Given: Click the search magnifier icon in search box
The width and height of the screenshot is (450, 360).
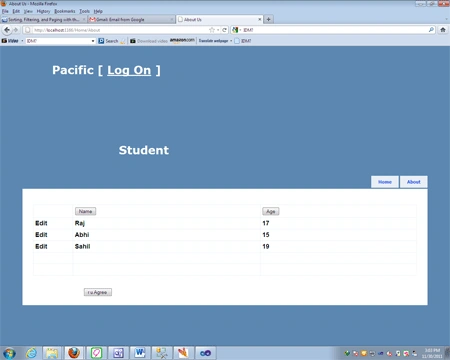Looking at the screenshot, I should pos(431,30).
